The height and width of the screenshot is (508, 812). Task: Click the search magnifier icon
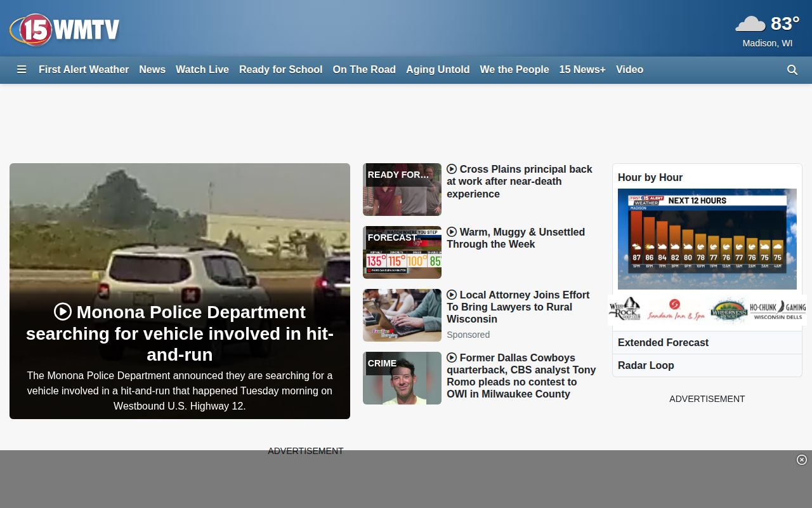pyautogui.click(x=792, y=70)
